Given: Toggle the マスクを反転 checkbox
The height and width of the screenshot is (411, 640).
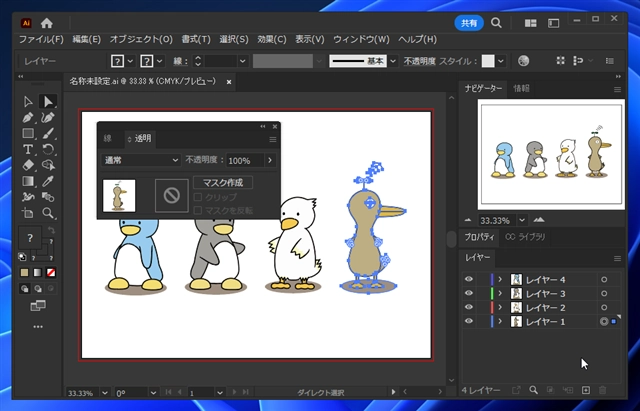Looking at the screenshot, I should tap(198, 211).
